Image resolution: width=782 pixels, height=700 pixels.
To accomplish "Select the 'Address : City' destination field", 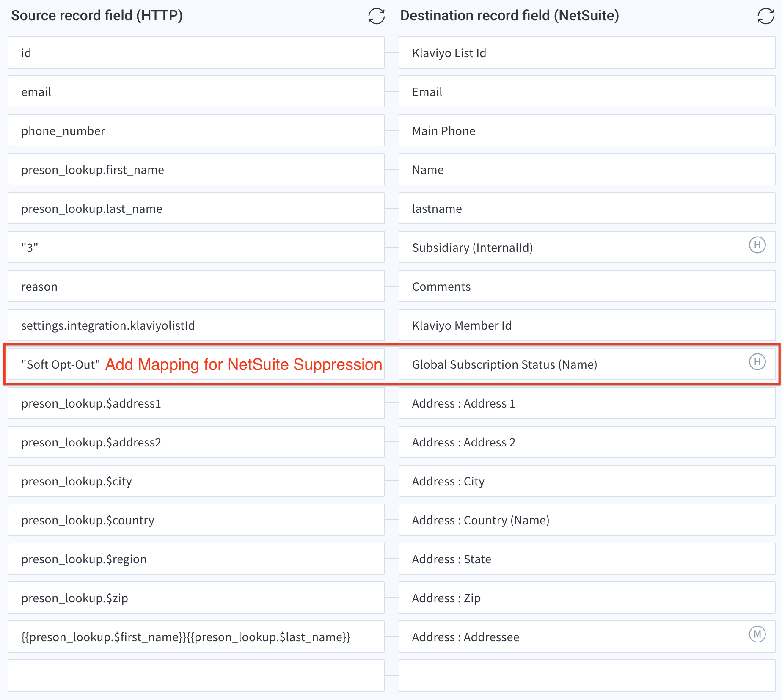I will point(587,481).
